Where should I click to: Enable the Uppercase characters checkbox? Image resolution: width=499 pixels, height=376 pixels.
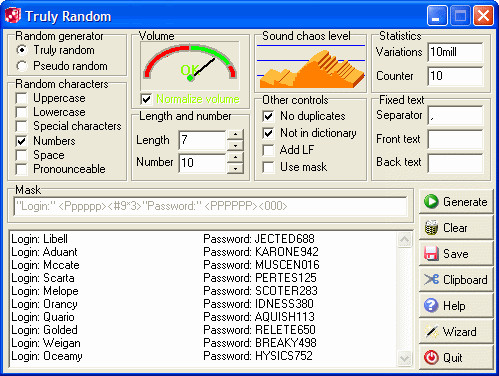(22, 98)
